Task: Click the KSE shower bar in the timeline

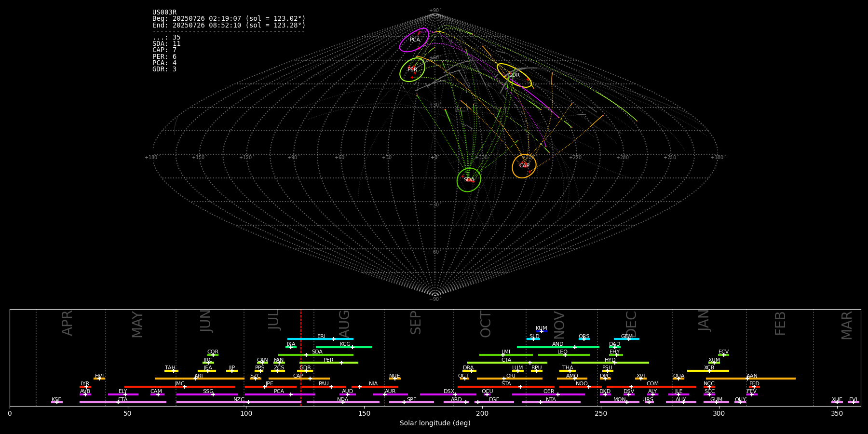Action: 57,402
